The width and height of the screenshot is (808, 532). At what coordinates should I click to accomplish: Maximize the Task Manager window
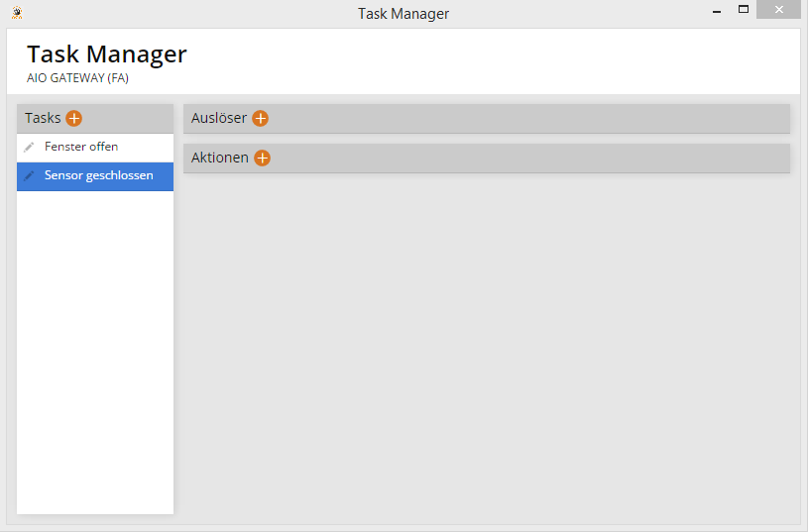tap(743, 10)
